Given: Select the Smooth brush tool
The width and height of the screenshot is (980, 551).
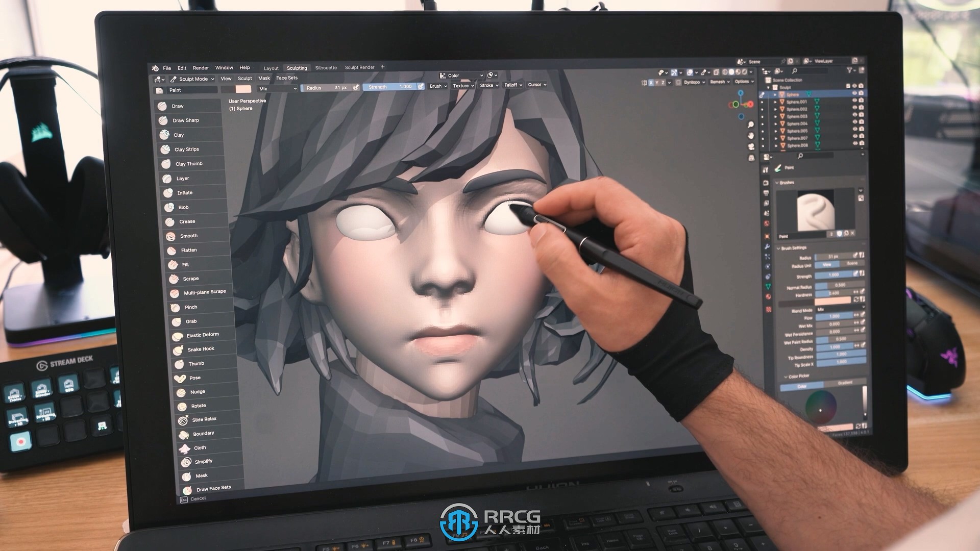Looking at the screenshot, I should click(188, 236).
